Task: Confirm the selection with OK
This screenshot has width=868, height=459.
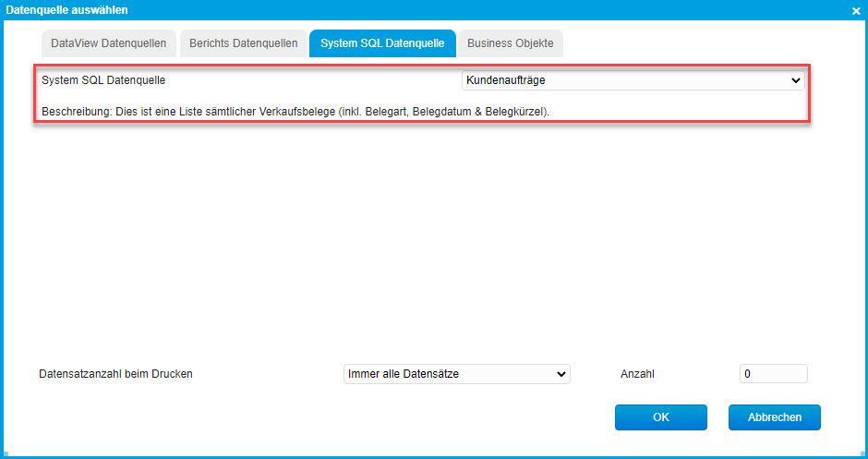Action: coord(660,417)
